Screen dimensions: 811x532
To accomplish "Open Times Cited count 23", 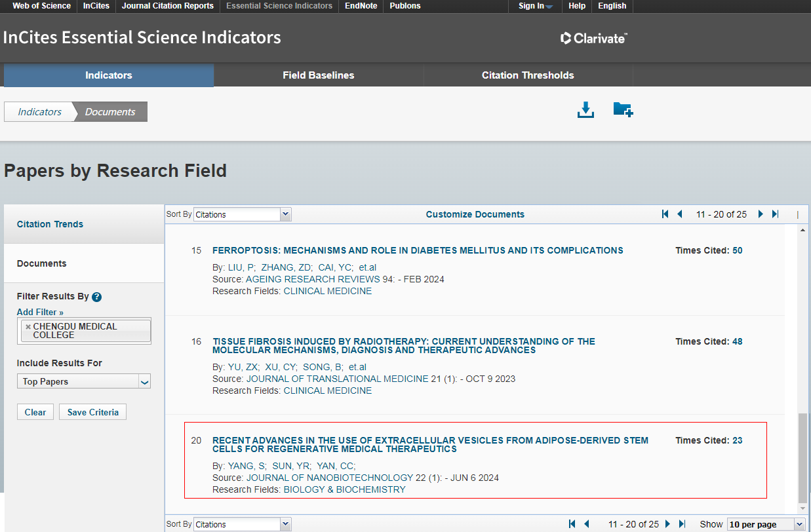I will (x=738, y=440).
